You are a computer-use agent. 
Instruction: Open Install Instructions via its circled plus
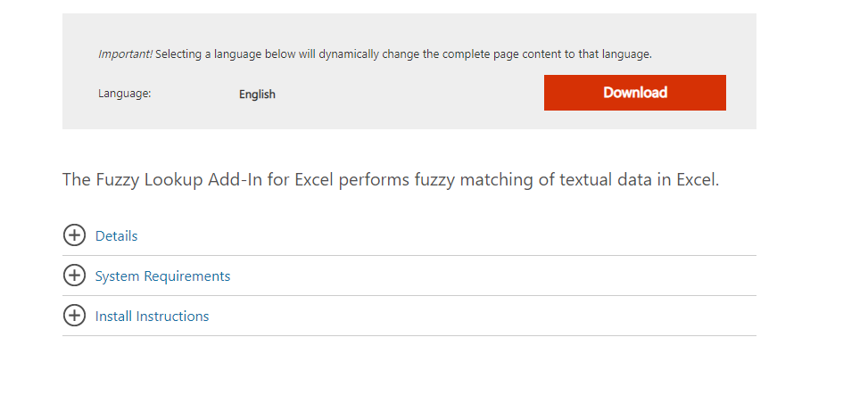(x=74, y=316)
